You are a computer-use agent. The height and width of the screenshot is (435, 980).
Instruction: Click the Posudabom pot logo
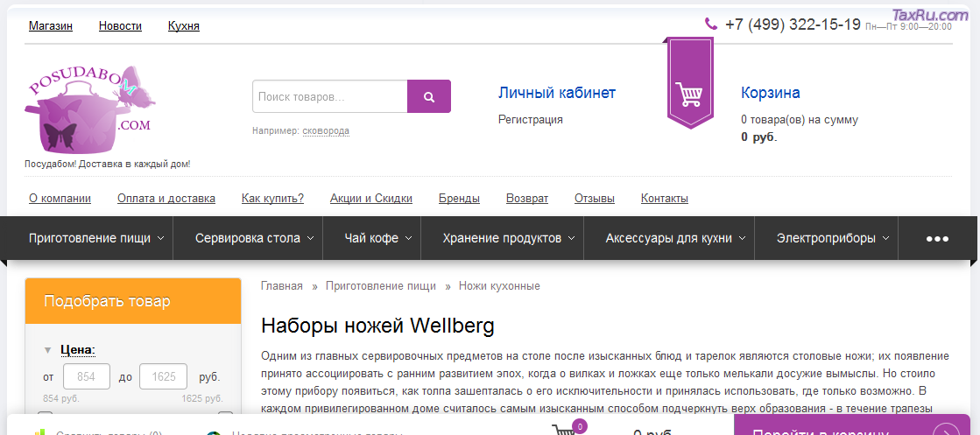(x=90, y=109)
